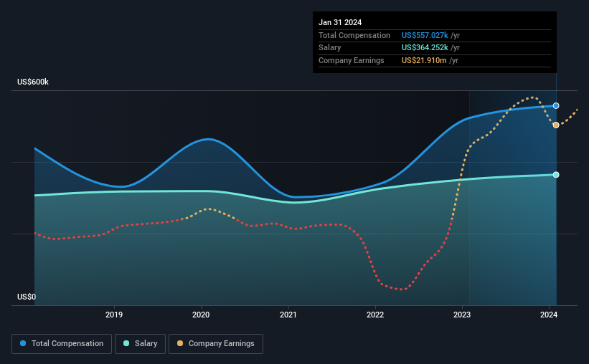Viewport: 589px width, 364px height.
Task: Click the orange Company Earnings data point marker
Action: 556,125
